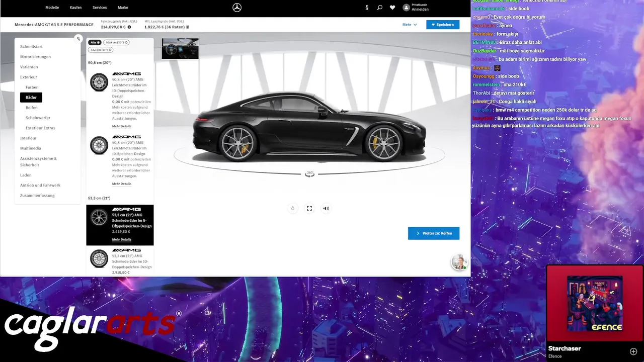Viewport: 644px width, 362px height.
Task: Open Mehr Details for 10-Speichen wheels
Action: click(x=121, y=184)
